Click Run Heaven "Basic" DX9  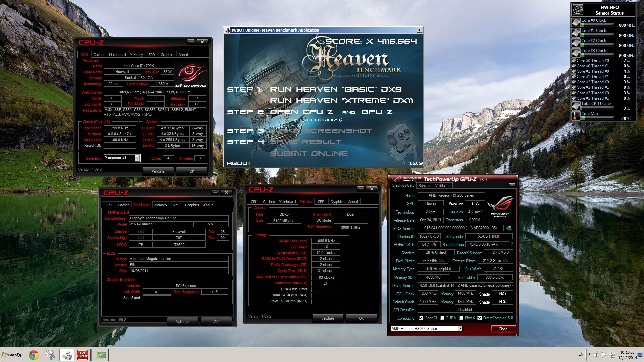(336, 89)
